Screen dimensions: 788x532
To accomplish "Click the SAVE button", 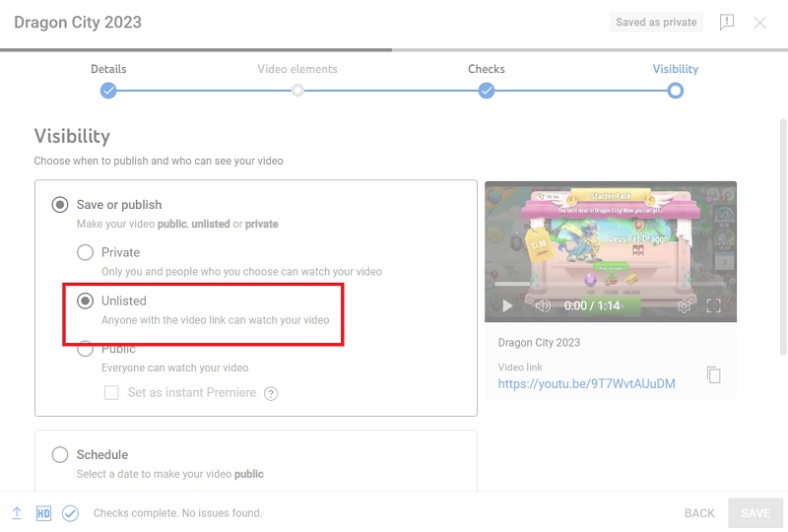I will [x=755, y=513].
